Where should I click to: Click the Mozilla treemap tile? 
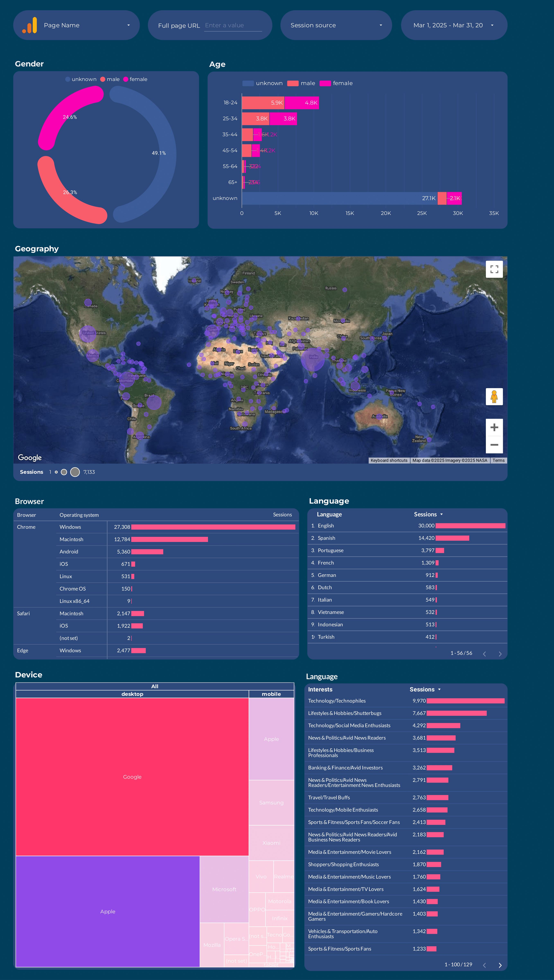(x=212, y=945)
